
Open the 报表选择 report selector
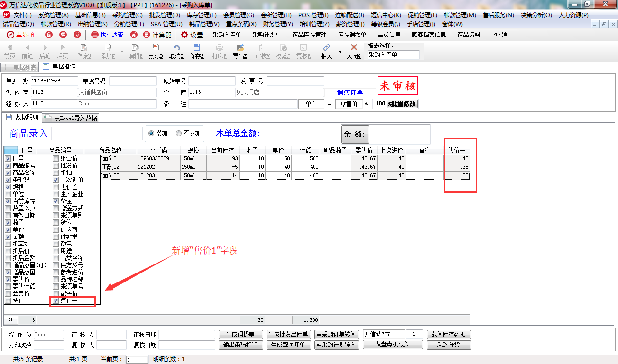pyautogui.click(x=393, y=55)
